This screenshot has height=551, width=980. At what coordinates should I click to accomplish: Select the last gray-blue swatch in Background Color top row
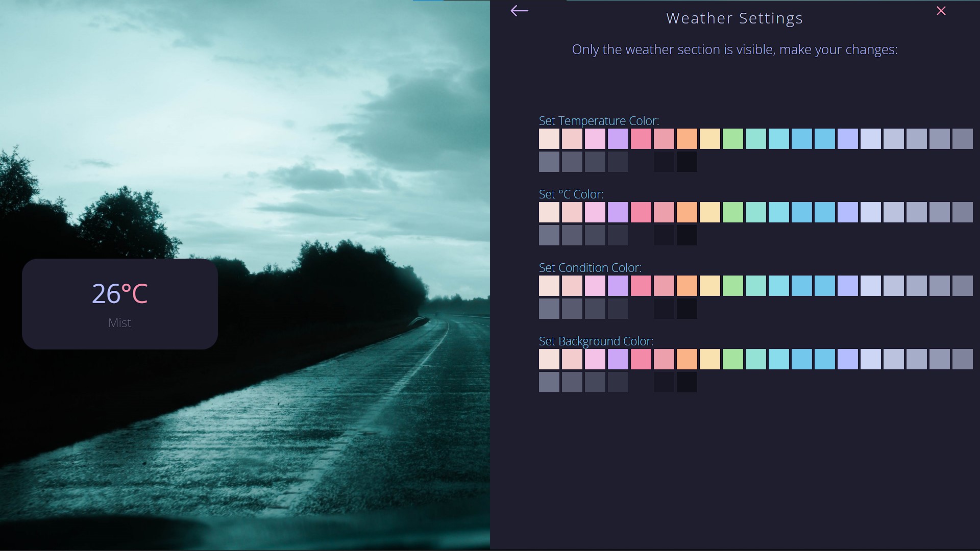pyautogui.click(x=963, y=359)
